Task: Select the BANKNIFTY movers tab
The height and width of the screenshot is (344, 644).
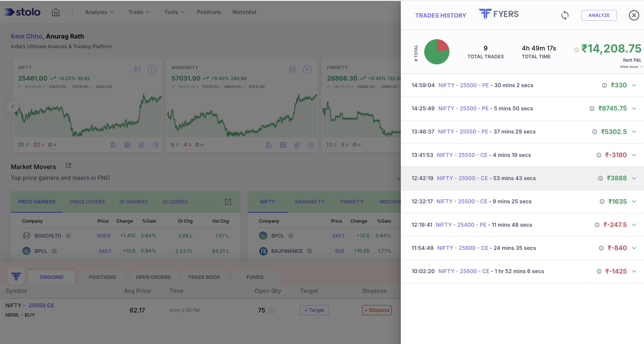Action: coord(309,202)
